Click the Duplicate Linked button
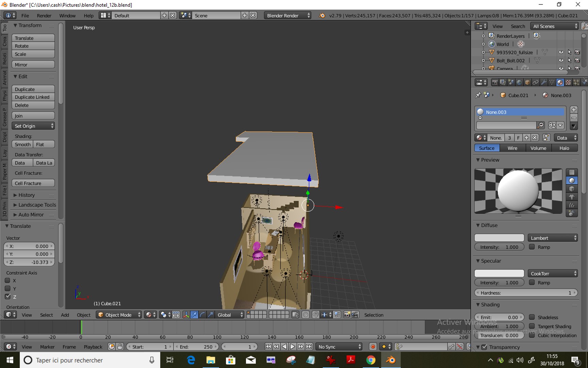This screenshot has height=368, width=588. click(33, 97)
